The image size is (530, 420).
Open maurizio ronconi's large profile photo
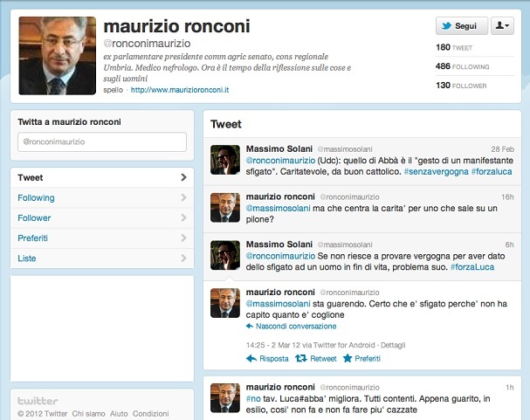[x=57, y=56]
